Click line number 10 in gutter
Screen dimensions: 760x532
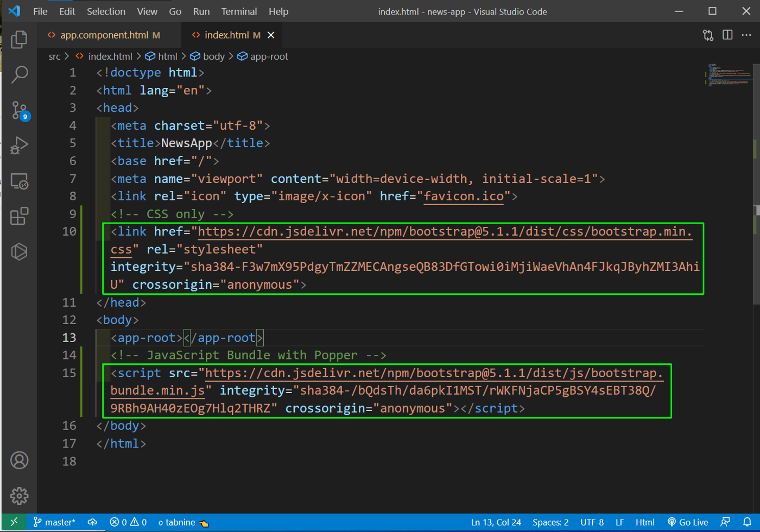[x=69, y=232]
